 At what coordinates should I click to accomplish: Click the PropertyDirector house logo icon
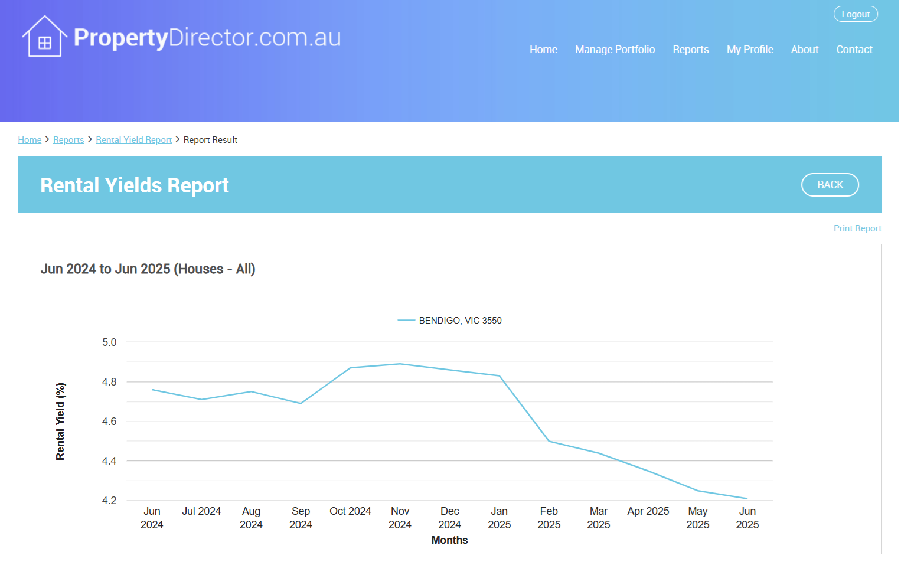44,37
